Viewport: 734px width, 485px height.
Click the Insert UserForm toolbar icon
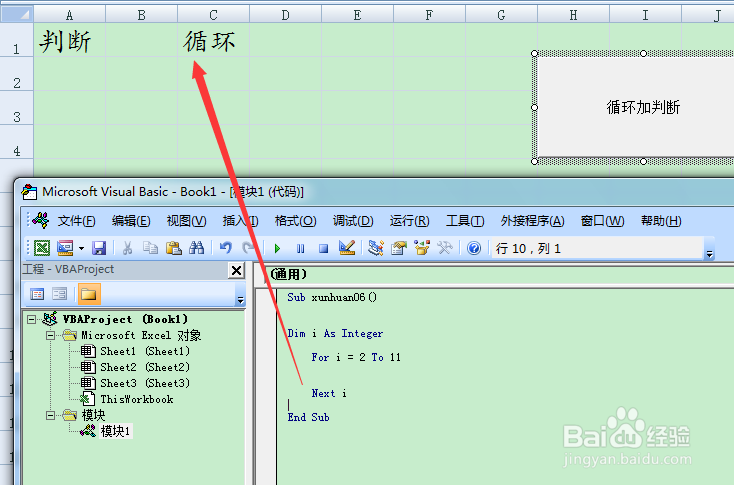65,248
